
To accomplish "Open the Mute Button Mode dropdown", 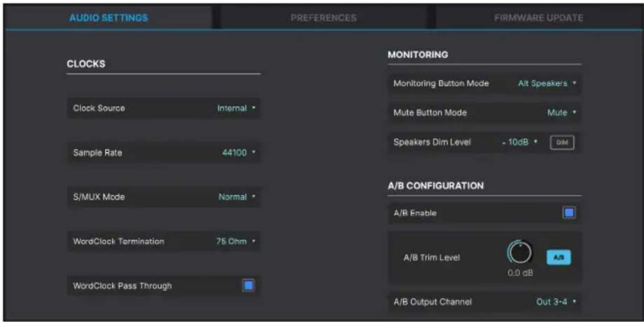I will coord(562,113).
